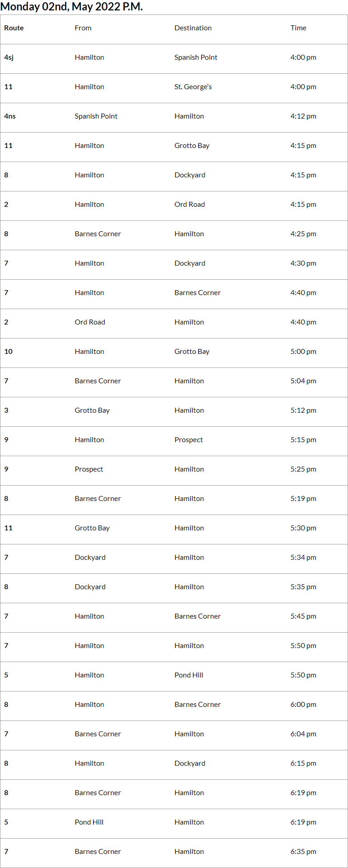Click route number 10 cell

point(9,352)
